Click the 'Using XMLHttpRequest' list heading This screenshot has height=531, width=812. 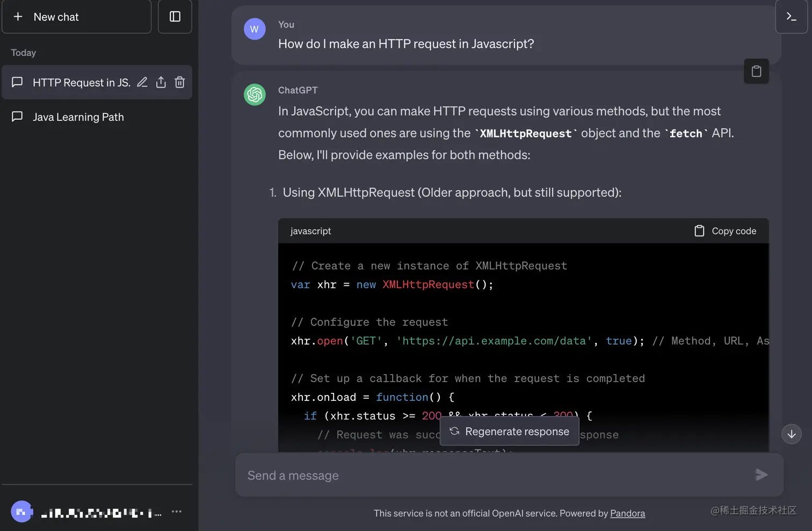tap(452, 192)
